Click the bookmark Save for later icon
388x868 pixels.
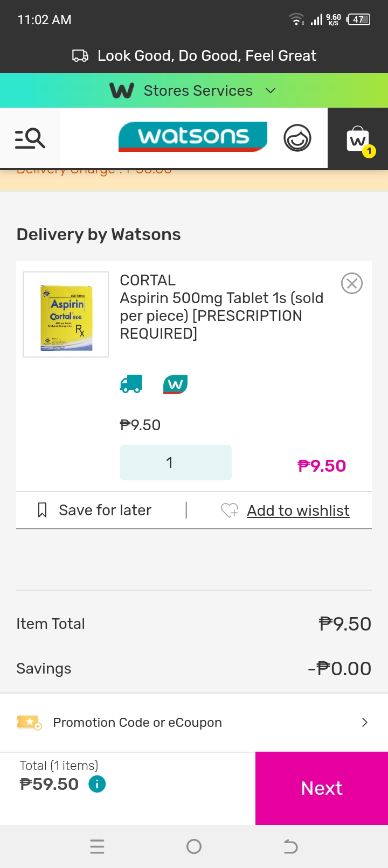42,510
